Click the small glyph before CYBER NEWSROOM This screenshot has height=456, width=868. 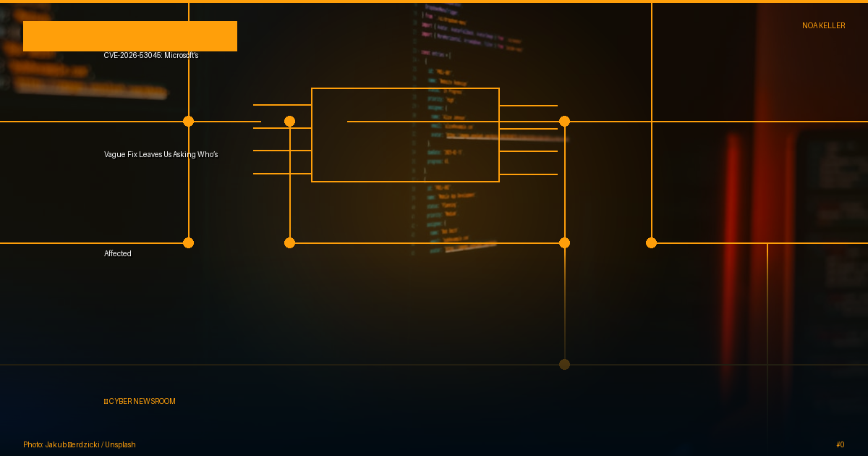[106, 401]
